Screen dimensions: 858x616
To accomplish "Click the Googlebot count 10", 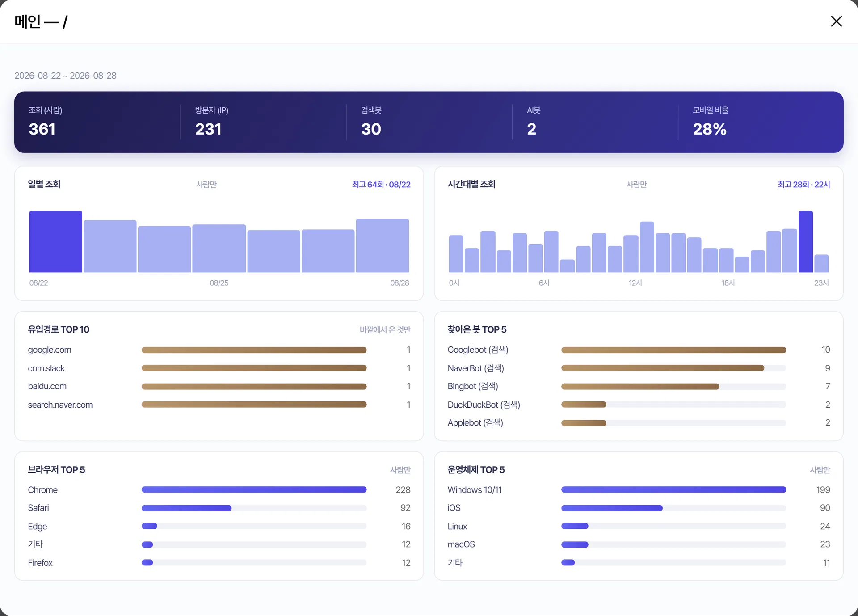I will pyautogui.click(x=825, y=350).
